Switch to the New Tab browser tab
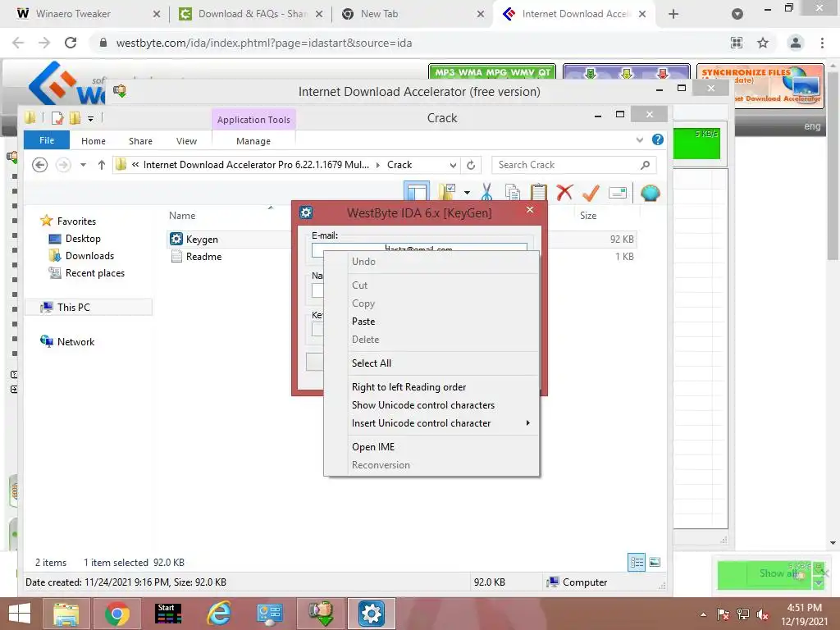The height and width of the screenshot is (630, 840). click(x=412, y=14)
